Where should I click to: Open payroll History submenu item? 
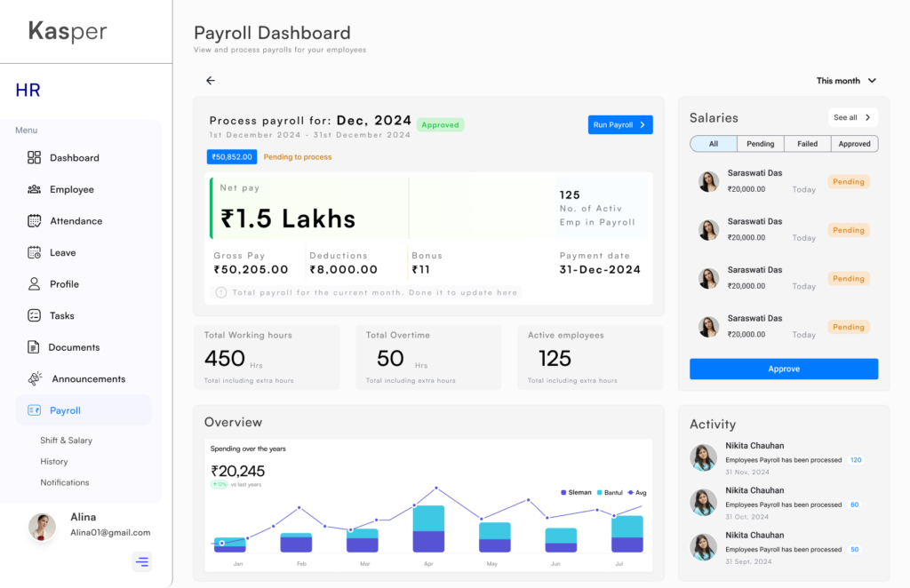[54, 462]
